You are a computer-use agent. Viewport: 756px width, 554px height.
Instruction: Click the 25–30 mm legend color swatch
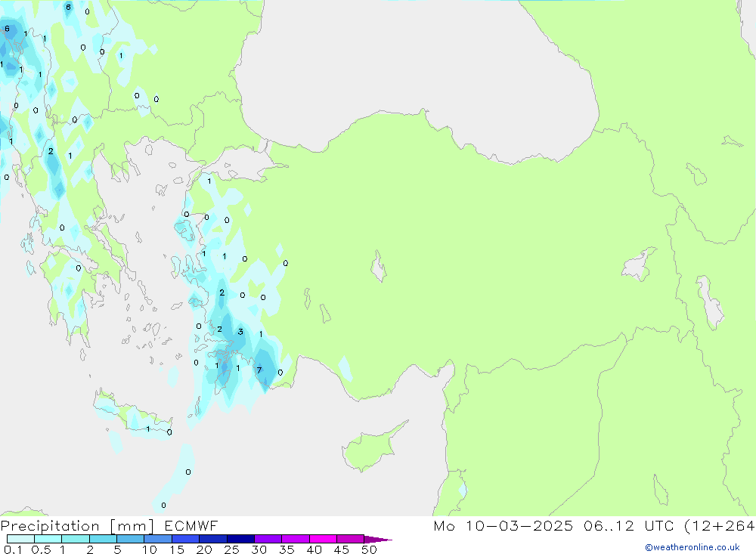coord(240,539)
